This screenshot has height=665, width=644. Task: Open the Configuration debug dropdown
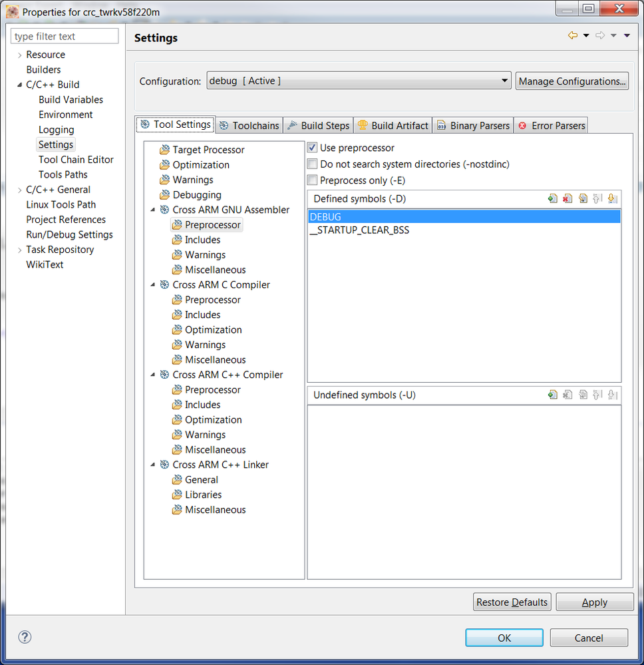pyautogui.click(x=359, y=81)
